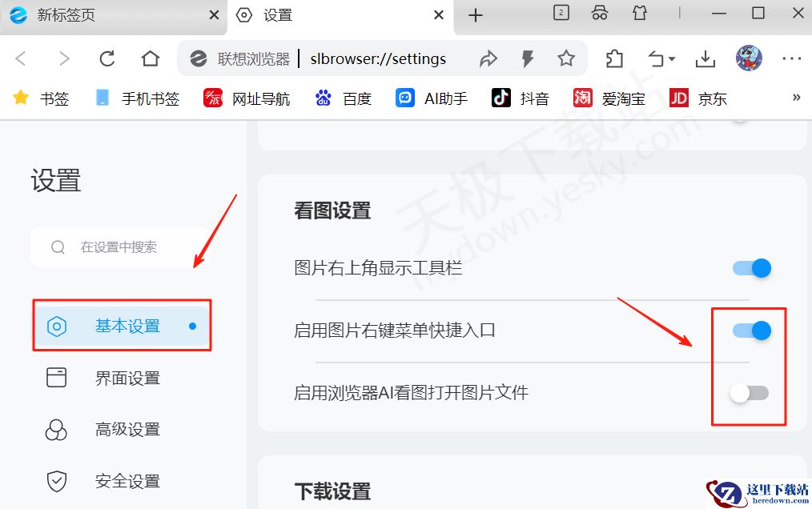Open the 百度 bookmark

pyautogui.click(x=344, y=98)
